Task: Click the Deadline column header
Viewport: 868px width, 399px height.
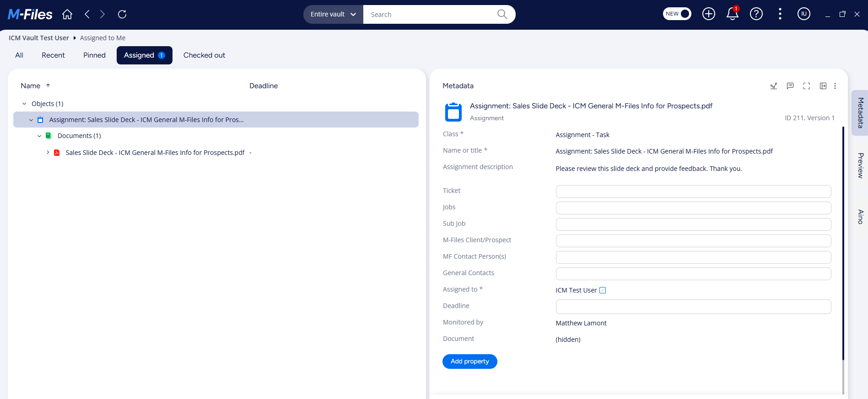Action: pos(264,86)
